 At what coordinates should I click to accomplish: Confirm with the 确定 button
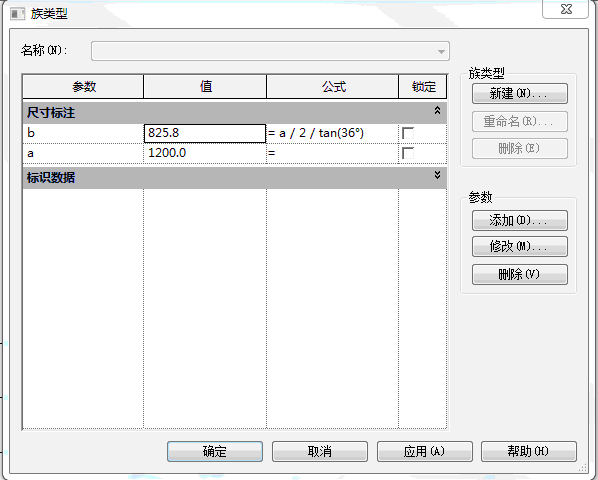(215, 451)
